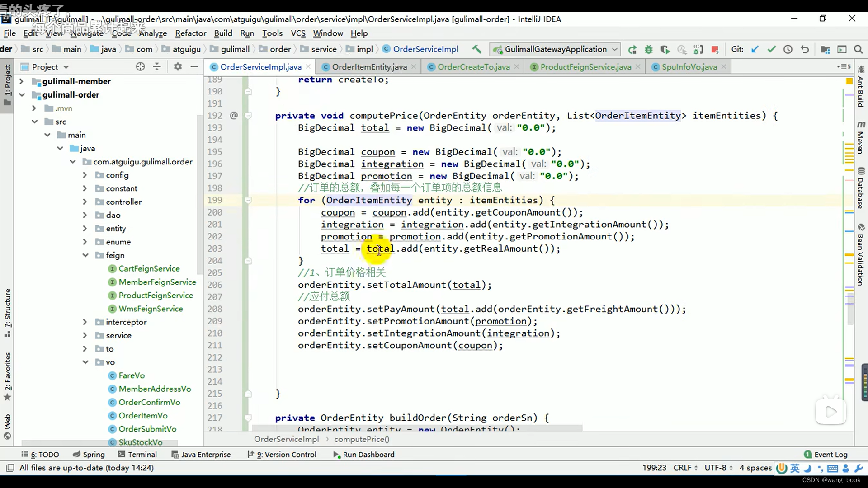Open the Build menu

pyautogui.click(x=223, y=33)
